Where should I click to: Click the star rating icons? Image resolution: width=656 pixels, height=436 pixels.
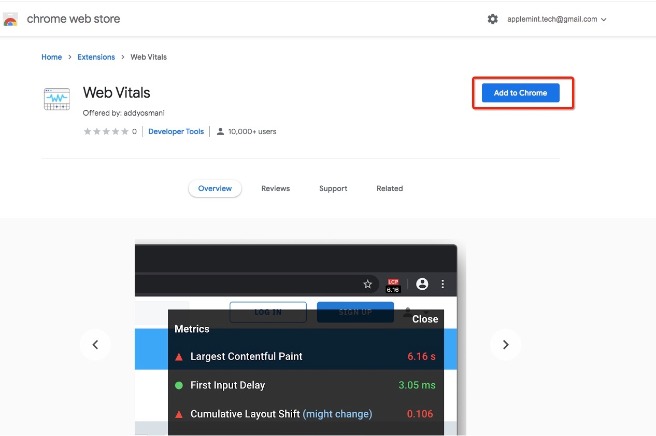coord(106,131)
